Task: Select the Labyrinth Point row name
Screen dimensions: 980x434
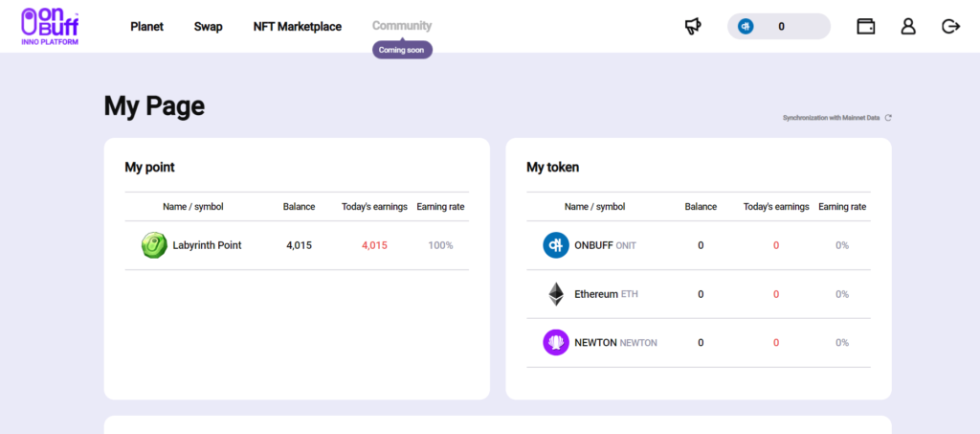Action: point(207,245)
